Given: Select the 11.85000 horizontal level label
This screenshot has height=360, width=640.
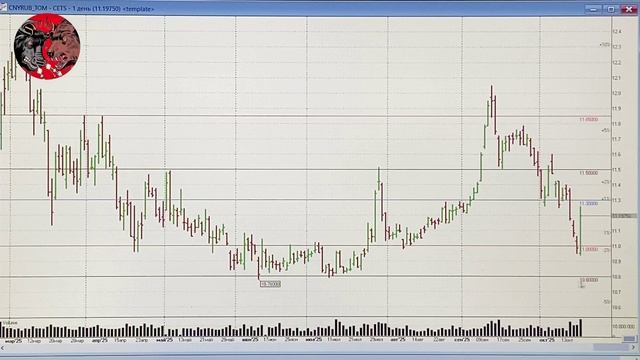Looking at the screenshot, I should [x=588, y=120].
